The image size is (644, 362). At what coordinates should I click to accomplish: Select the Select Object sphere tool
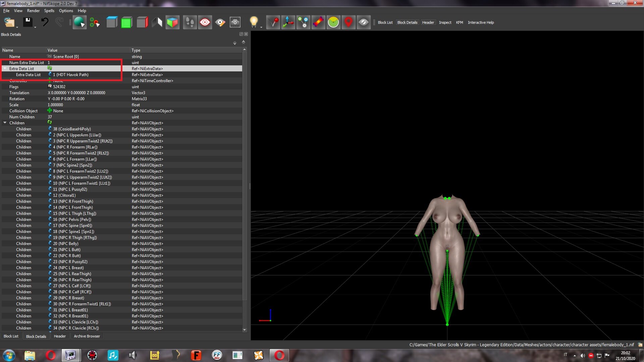[79, 22]
